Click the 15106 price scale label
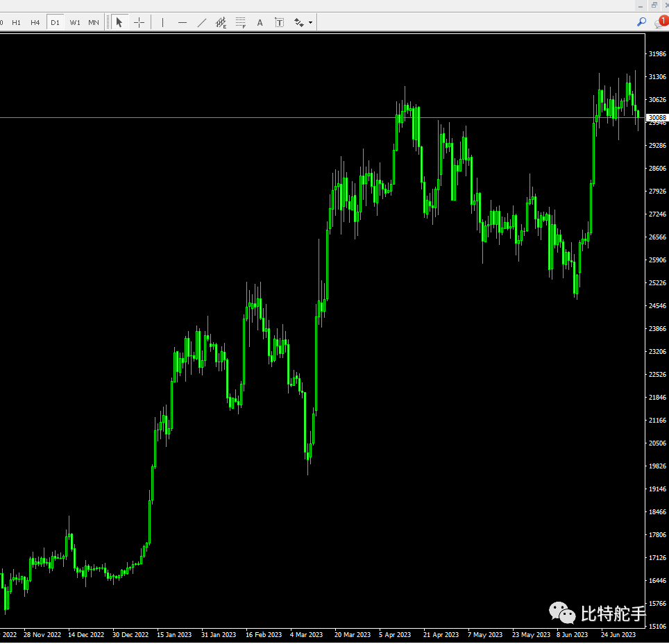Viewport: 669px width, 644px height. pyautogui.click(x=657, y=626)
